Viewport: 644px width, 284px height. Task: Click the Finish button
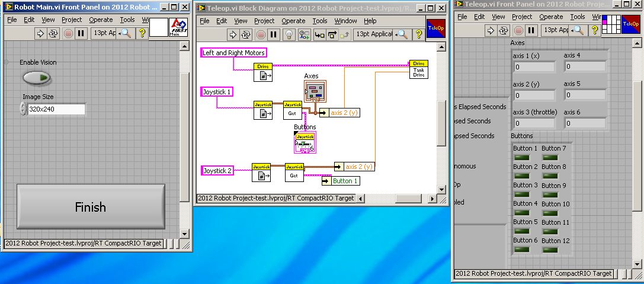coord(91,207)
